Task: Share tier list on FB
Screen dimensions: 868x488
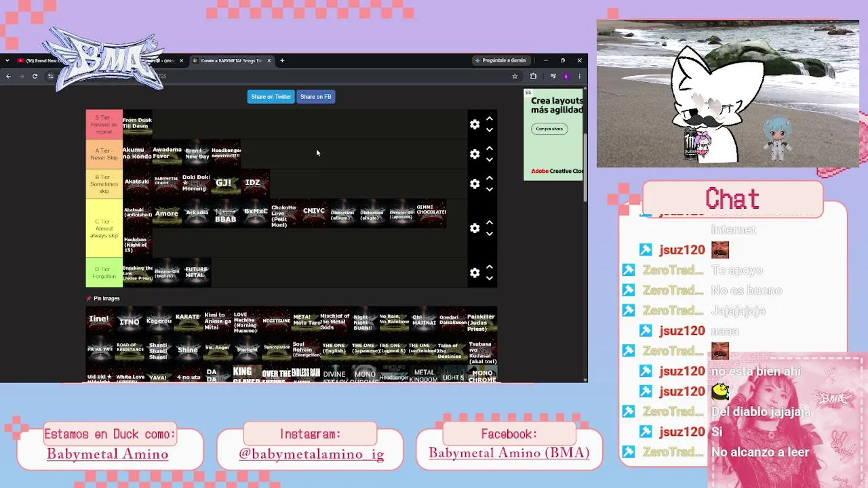Action: (x=315, y=96)
